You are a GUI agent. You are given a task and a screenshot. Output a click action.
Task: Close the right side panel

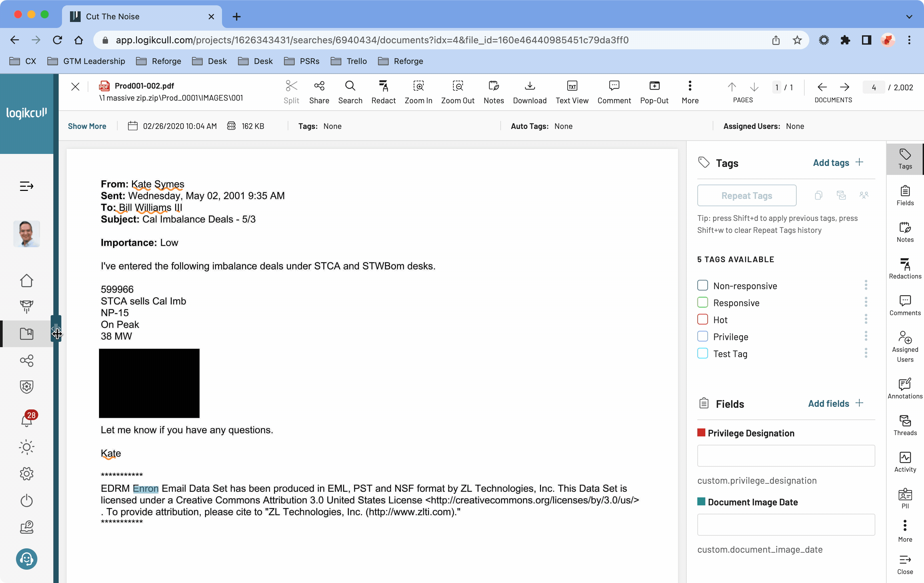coord(905,565)
